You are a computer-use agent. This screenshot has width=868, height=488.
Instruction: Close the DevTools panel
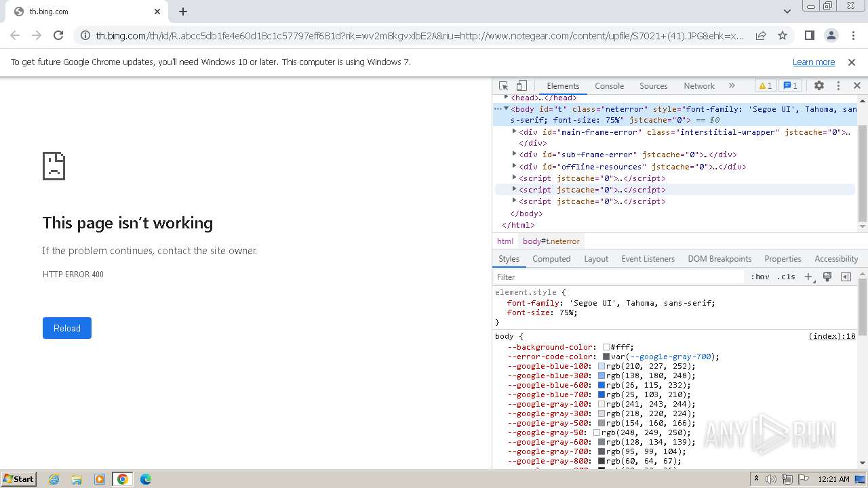856,86
